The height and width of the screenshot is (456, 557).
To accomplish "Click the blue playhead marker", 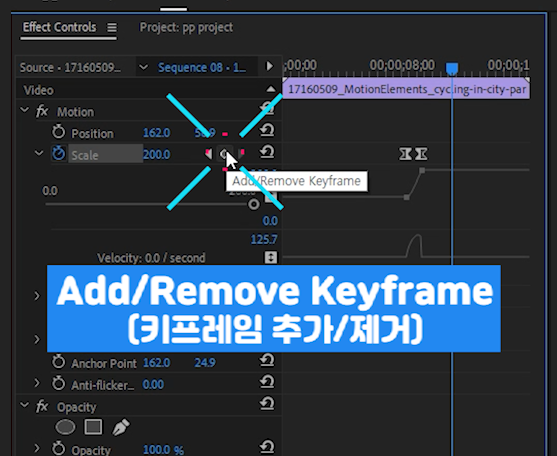I will coord(452,68).
